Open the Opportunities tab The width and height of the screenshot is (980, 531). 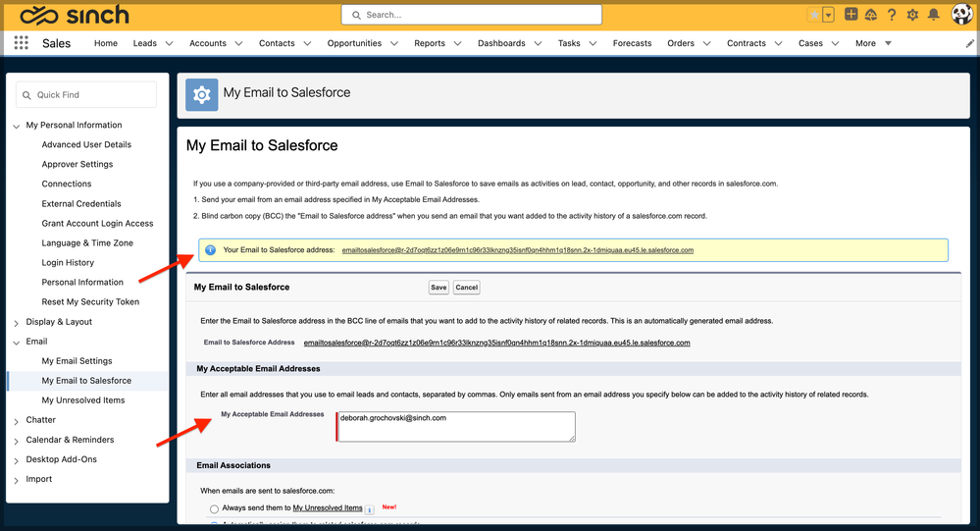tap(354, 43)
